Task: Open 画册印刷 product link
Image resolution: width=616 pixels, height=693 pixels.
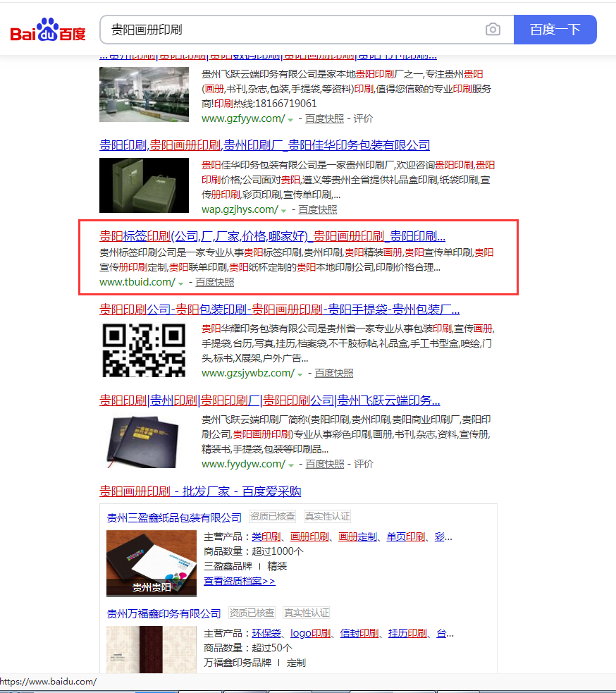Action: coord(309,536)
